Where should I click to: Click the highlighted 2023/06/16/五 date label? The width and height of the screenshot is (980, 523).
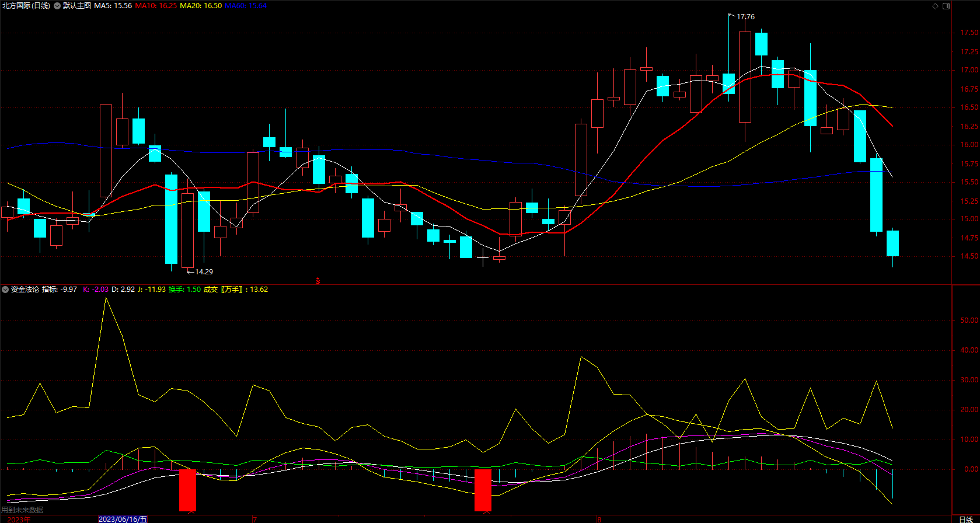123,519
